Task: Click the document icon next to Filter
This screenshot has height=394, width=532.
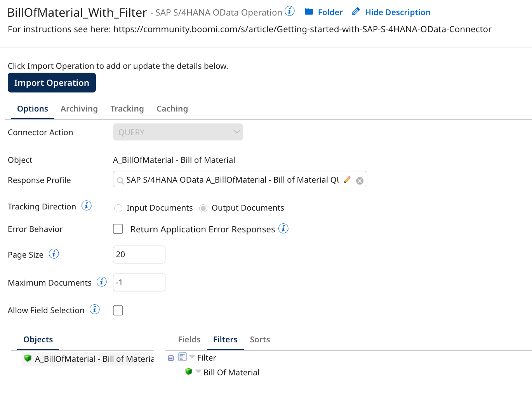Action: pyautogui.click(x=182, y=357)
